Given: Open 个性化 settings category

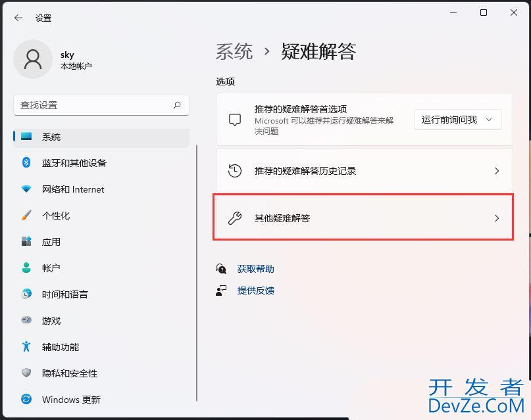Looking at the screenshot, I should (x=101, y=216).
